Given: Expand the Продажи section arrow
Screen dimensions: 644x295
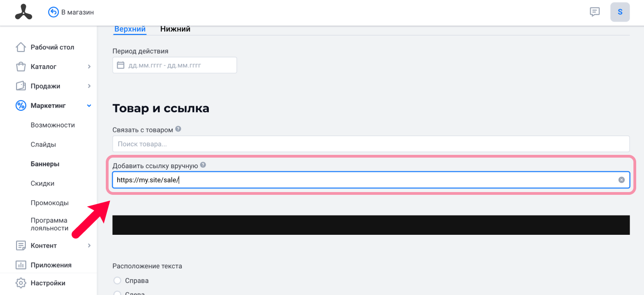Looking at the screenshot, I should point(89,86).
